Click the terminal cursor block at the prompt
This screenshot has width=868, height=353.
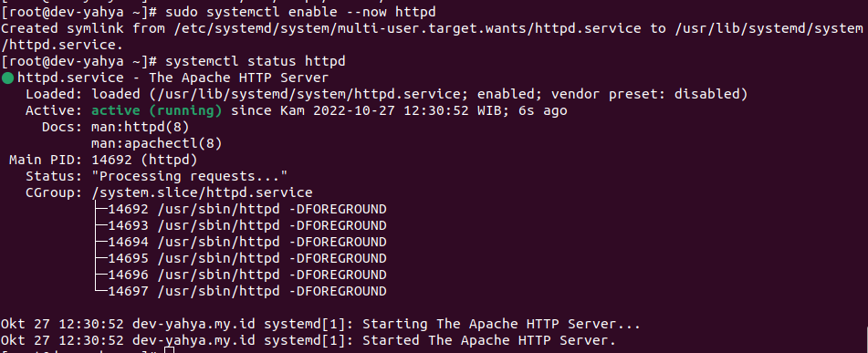(170, 350)
